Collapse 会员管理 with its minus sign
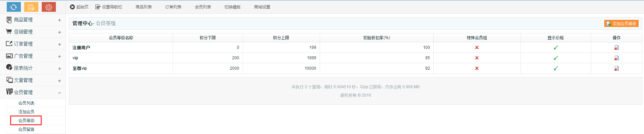644x134 pixels. pos(60,93)
